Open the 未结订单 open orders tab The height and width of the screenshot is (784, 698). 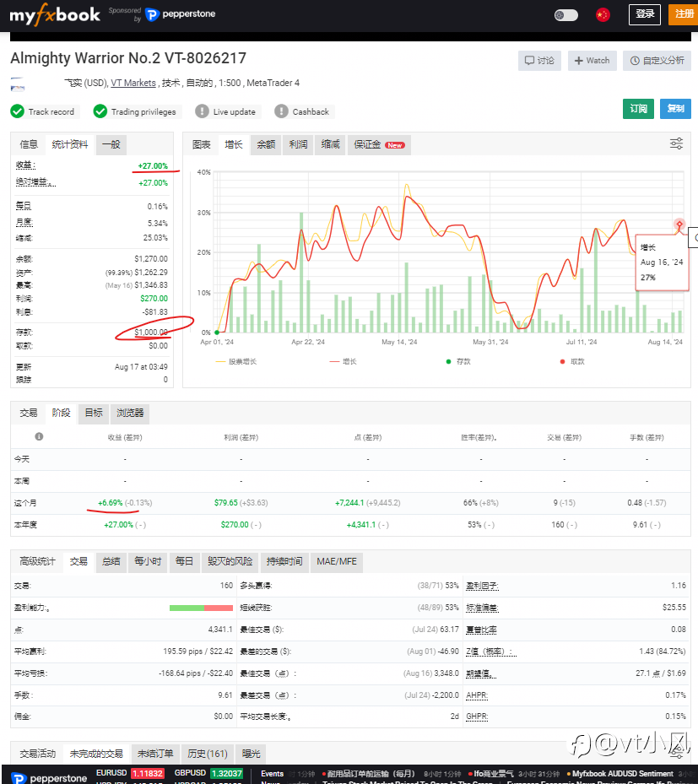click(x=155, y=754)
